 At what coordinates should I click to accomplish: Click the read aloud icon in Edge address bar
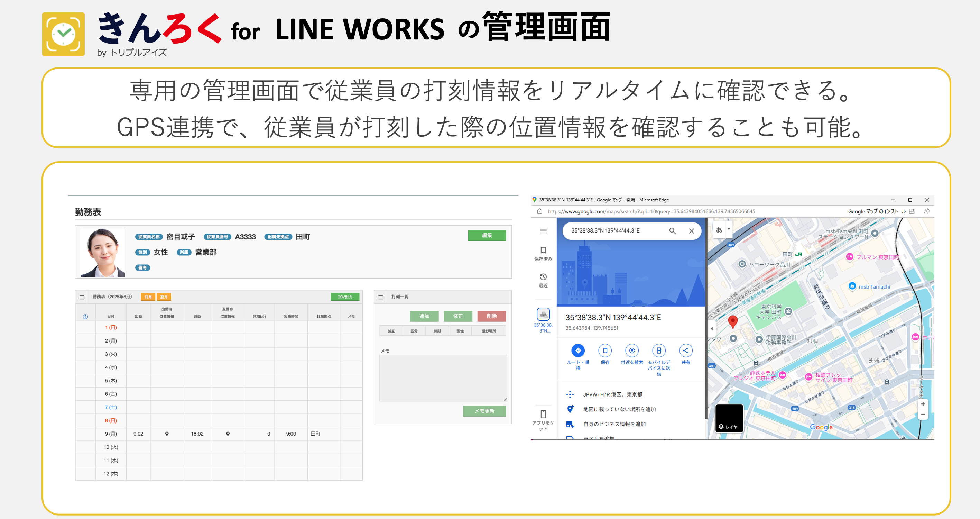(926, 211)
